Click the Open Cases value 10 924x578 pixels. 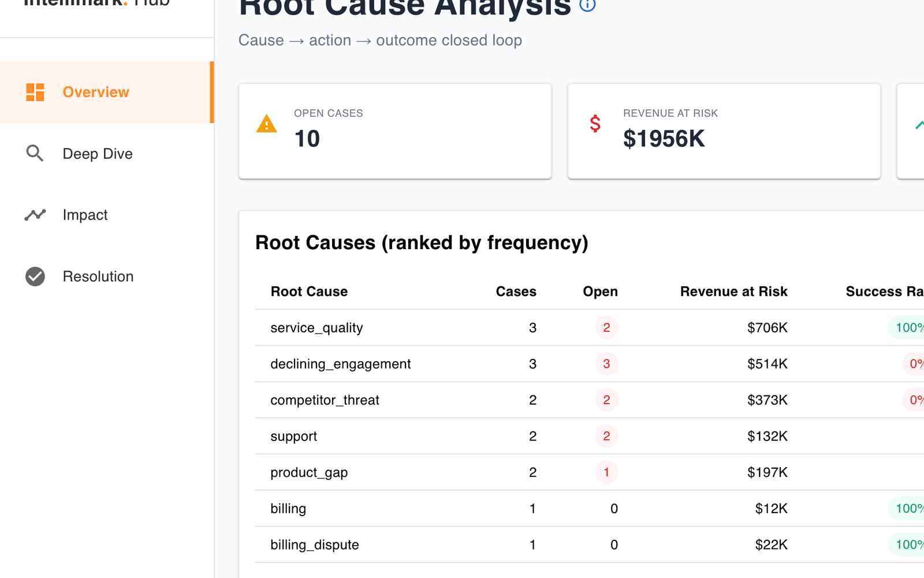(x=307, y=139)
